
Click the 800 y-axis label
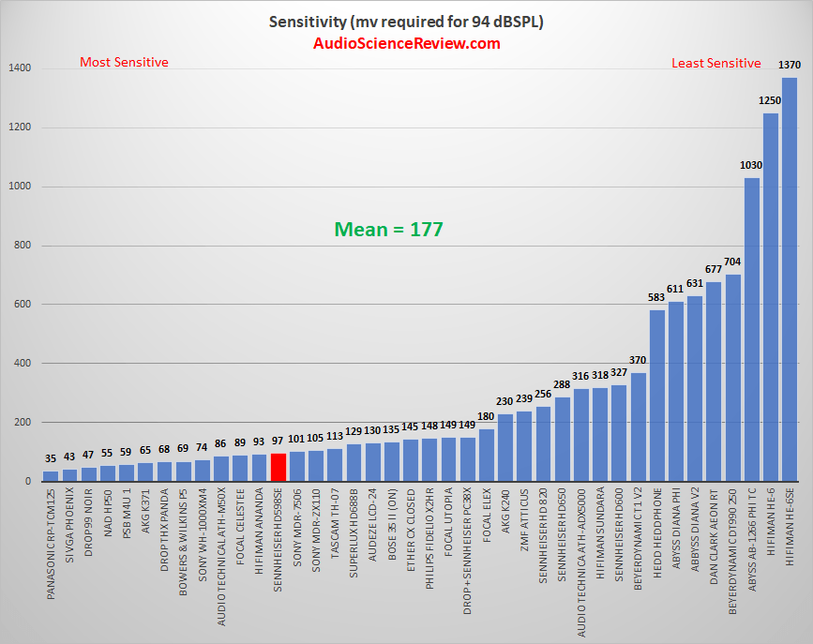click(23, 246)
